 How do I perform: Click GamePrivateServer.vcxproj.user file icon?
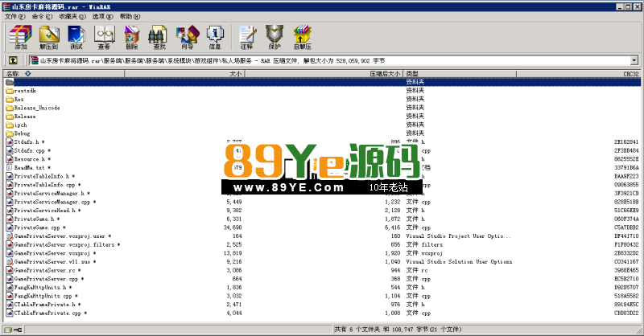pos(10,236)
